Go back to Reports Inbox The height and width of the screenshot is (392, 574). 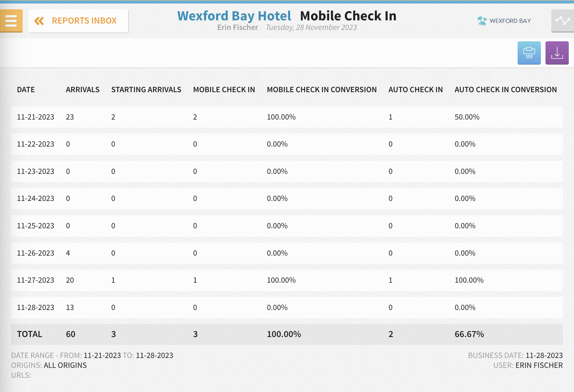pos(84,21)
